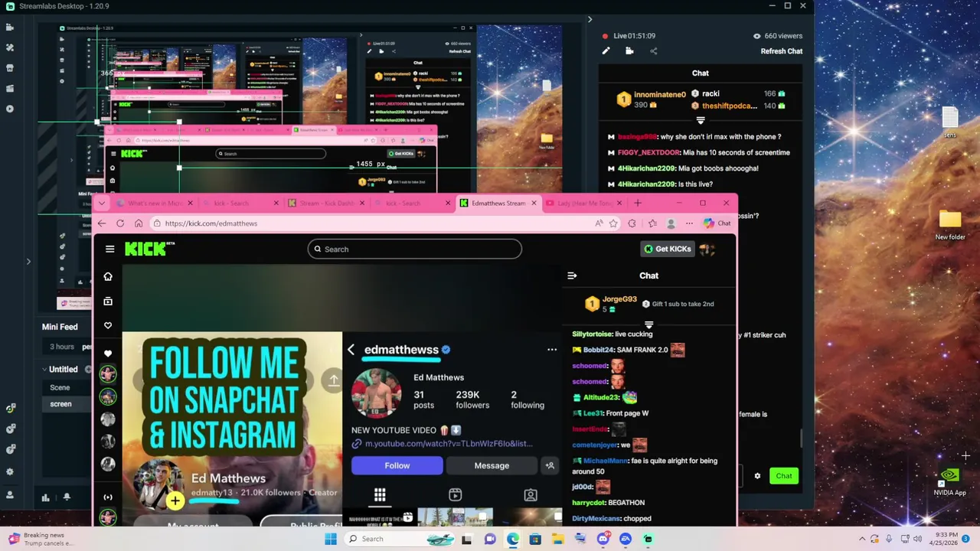Switch to Stream - Kick Dashboard tab
Image resolution: width=980 pixels, height=551 pixels.
326,203
